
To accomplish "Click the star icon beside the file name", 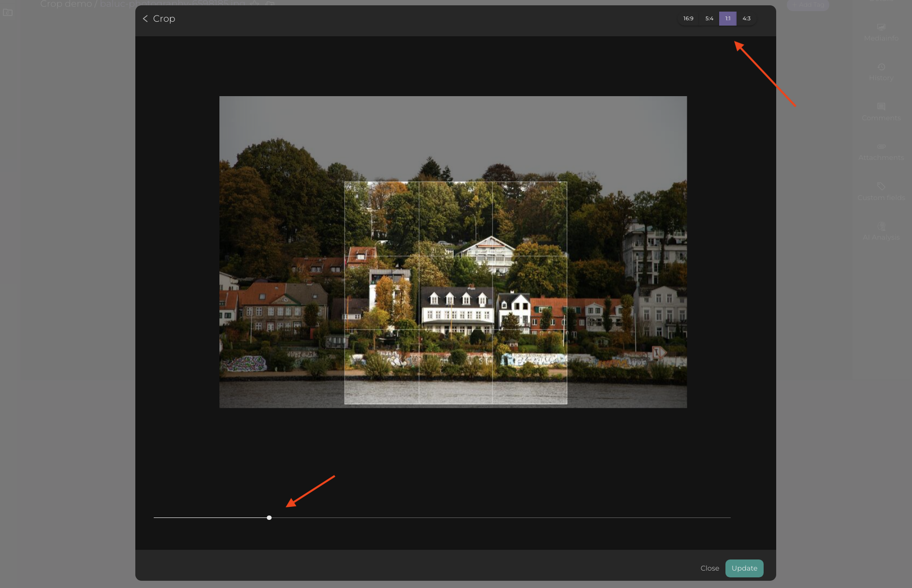I will (x=255, y=4).
